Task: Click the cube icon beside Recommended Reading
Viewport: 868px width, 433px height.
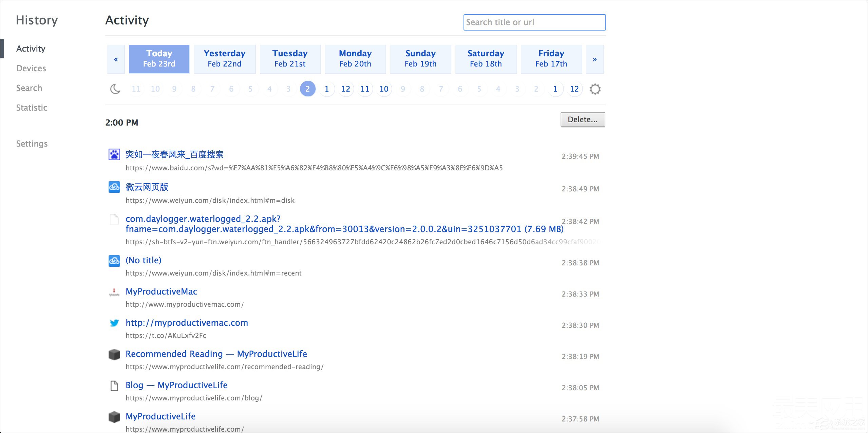Action: 114,354
